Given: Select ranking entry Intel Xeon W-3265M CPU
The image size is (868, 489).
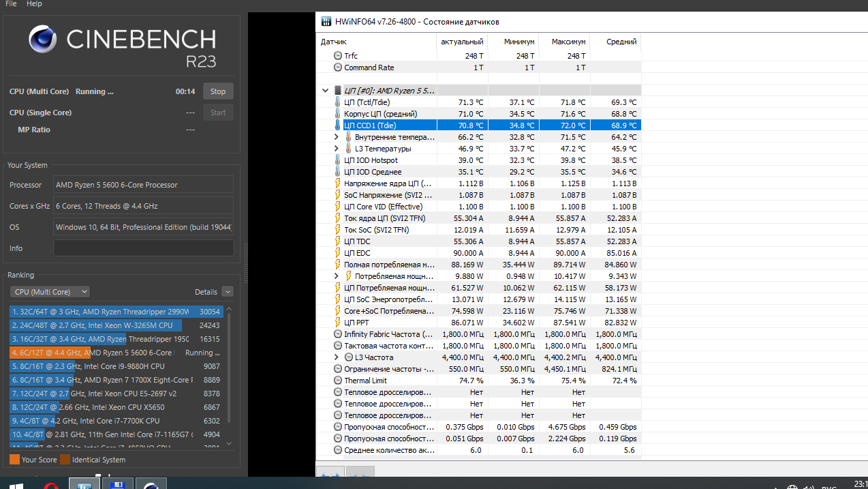Looking at the screenshot, I should click(116, 325).
